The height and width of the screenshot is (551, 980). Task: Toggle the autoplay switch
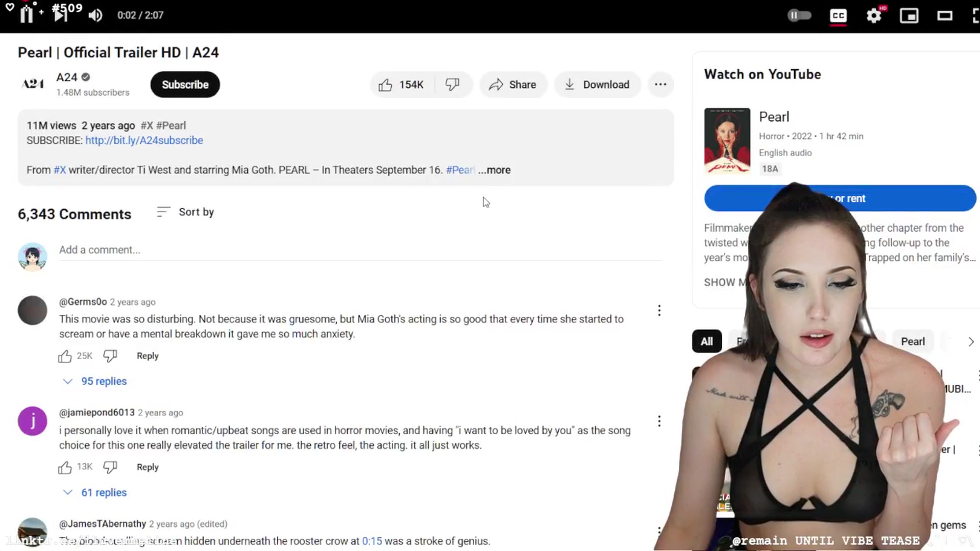tap(799, 15)
